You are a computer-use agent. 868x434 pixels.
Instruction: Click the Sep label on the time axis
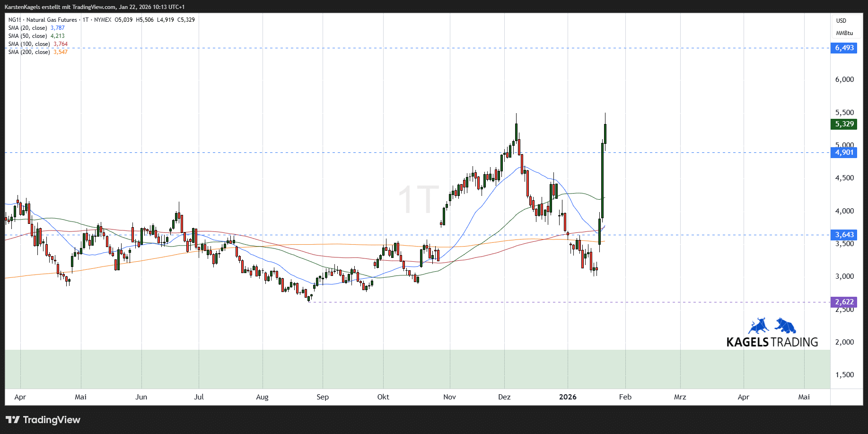pyautogui.click(x=323, y=397)
